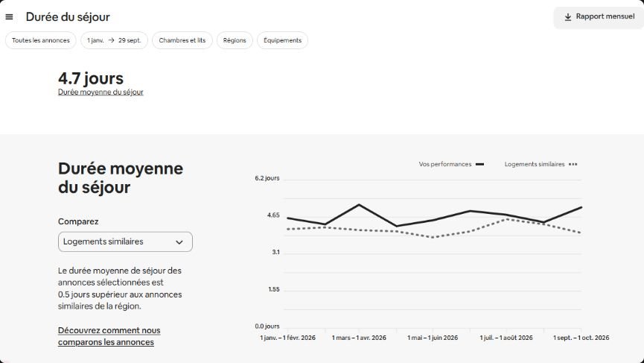
Task: Click the Durée du séjour page title
Action: point(68,17)
